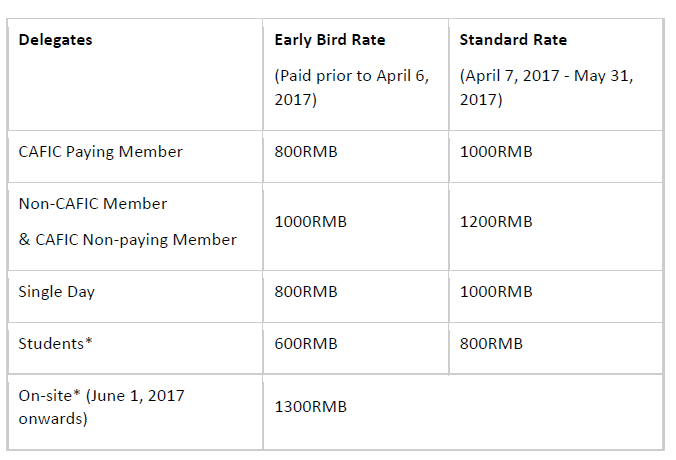
Task: Select the 1300RMB on-site price
Action: [x=310, y=407]
